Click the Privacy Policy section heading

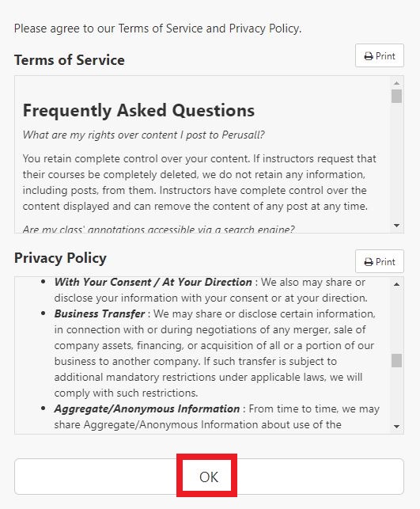60,258
